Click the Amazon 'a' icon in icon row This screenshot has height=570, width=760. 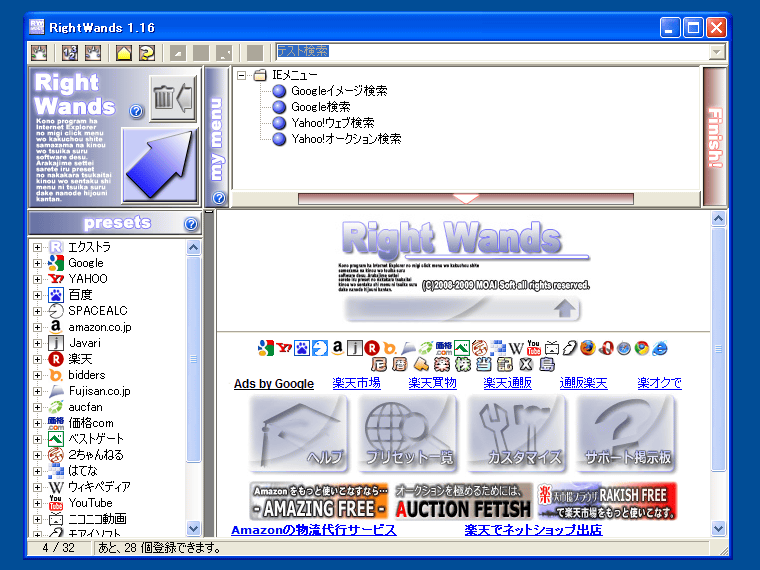(337, 348)
